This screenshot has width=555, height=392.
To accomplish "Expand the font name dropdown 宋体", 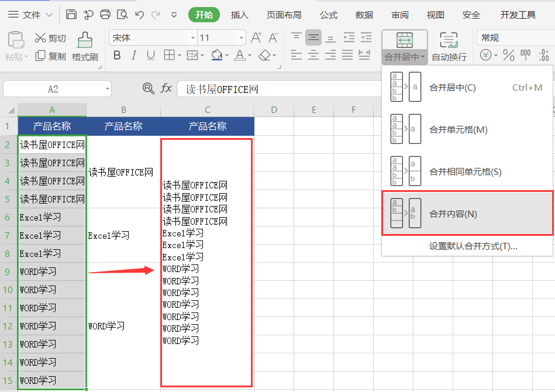I will [x=193, y=38].
